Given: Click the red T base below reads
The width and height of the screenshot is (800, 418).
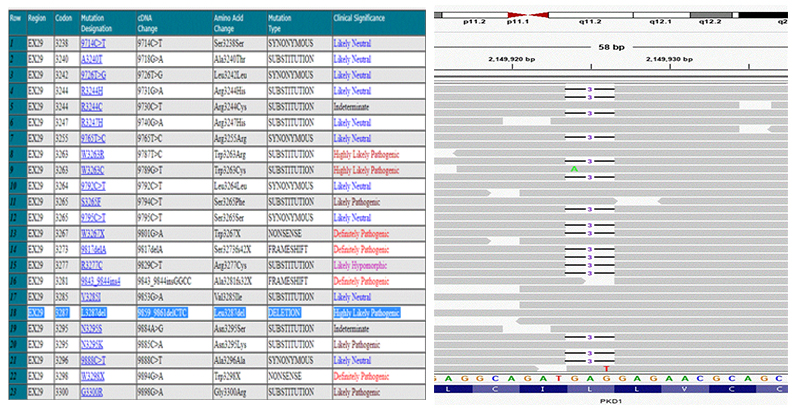Looking at the screenshot, I should 606,369.
